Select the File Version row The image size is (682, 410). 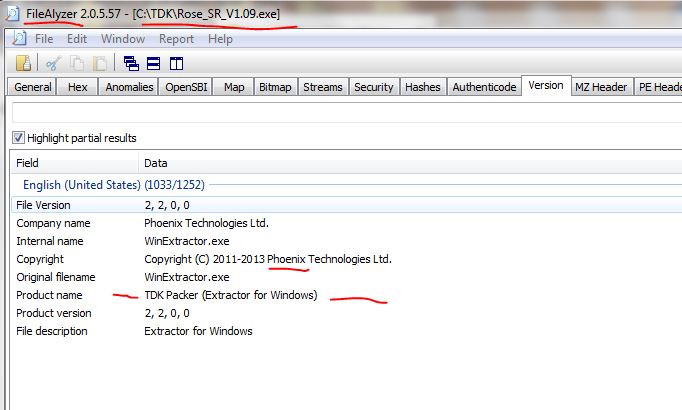[347, 205]
